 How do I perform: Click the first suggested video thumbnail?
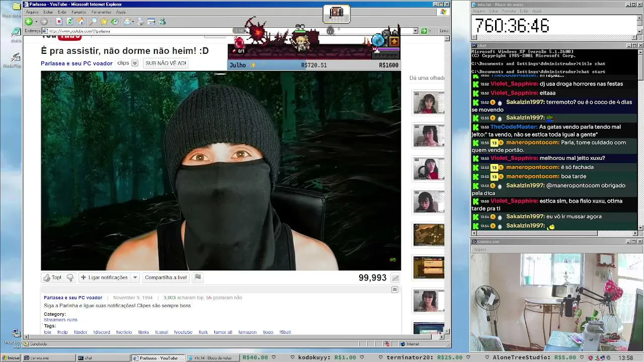429,103
